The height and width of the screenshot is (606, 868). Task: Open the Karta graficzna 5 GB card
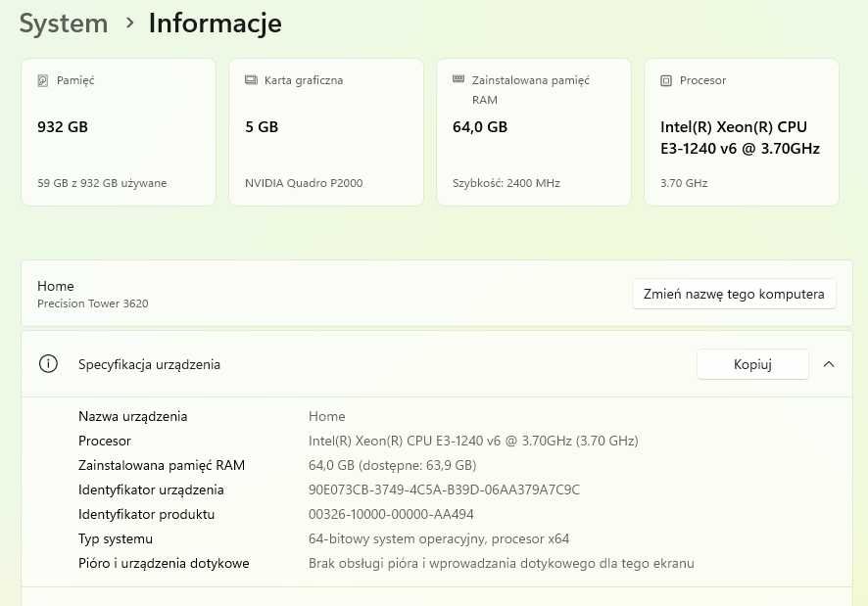pos(326,132)
